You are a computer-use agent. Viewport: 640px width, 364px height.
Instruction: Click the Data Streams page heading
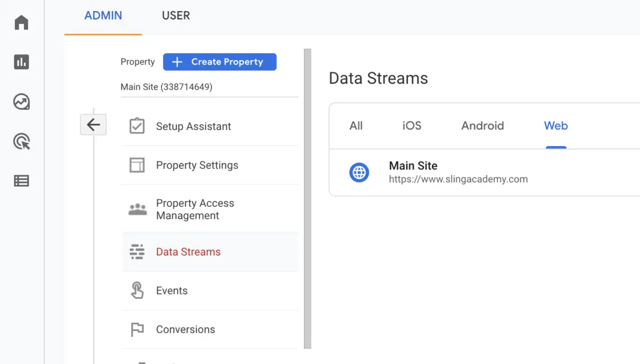click(378, 78)
